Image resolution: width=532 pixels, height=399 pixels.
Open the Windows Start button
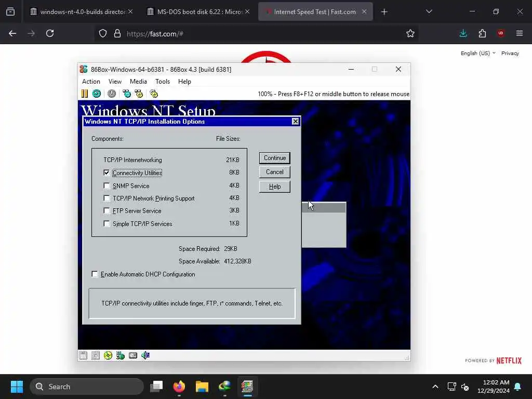pyautogui.click(x=17, y=387)
